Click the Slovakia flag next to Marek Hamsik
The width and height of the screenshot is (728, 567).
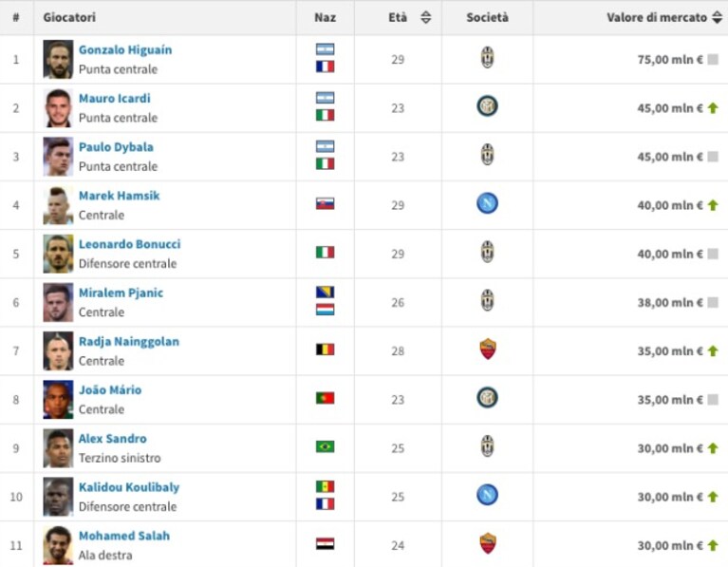coord(325,203)
